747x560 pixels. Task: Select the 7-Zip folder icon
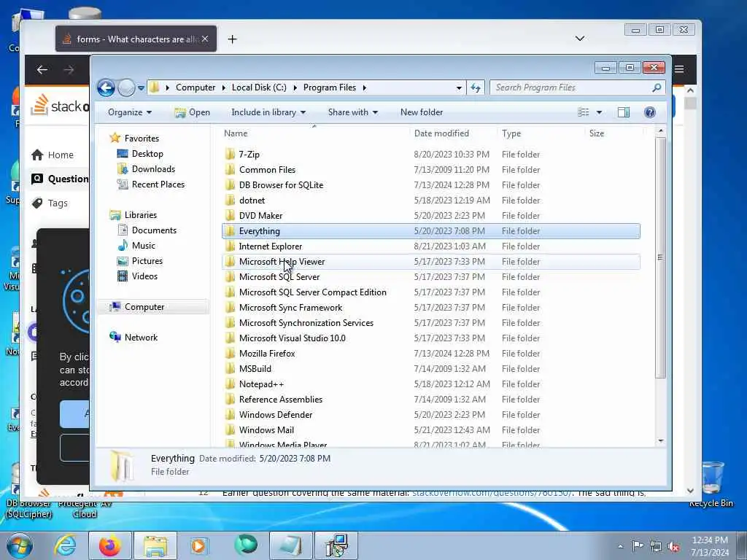230,154
